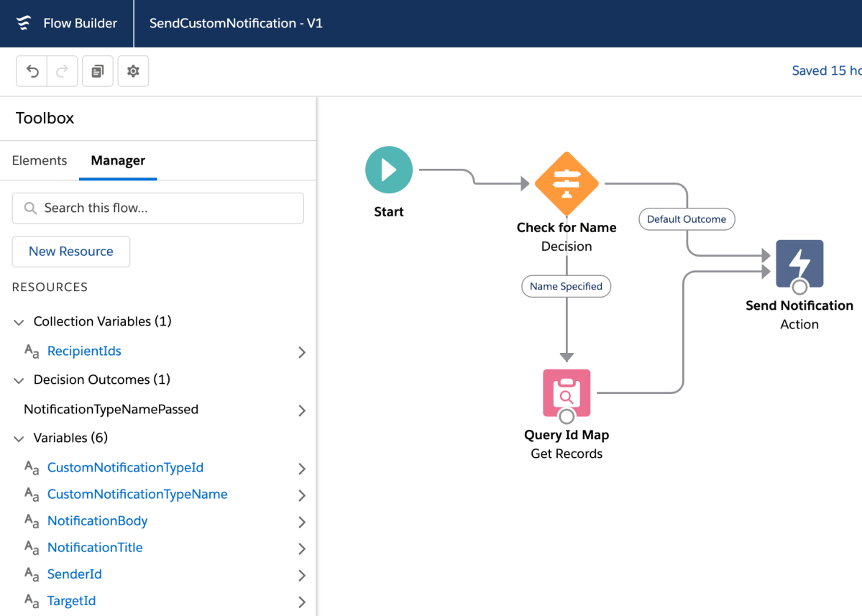Switch to the Elements tab
862x616 pixels.
[x=40, y=160]
